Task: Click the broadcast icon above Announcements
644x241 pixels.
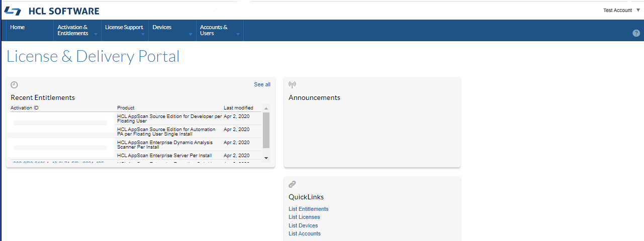Action: (292, 84)
